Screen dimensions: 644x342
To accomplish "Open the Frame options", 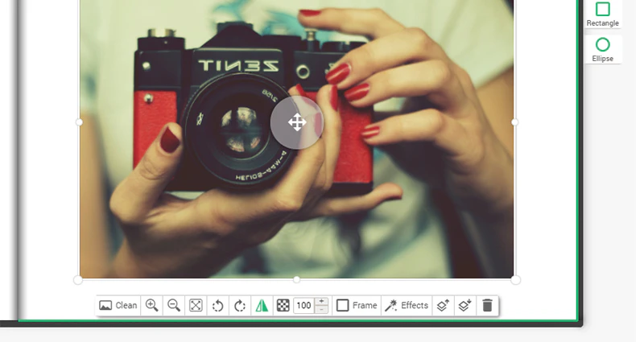I will point(357,306).
